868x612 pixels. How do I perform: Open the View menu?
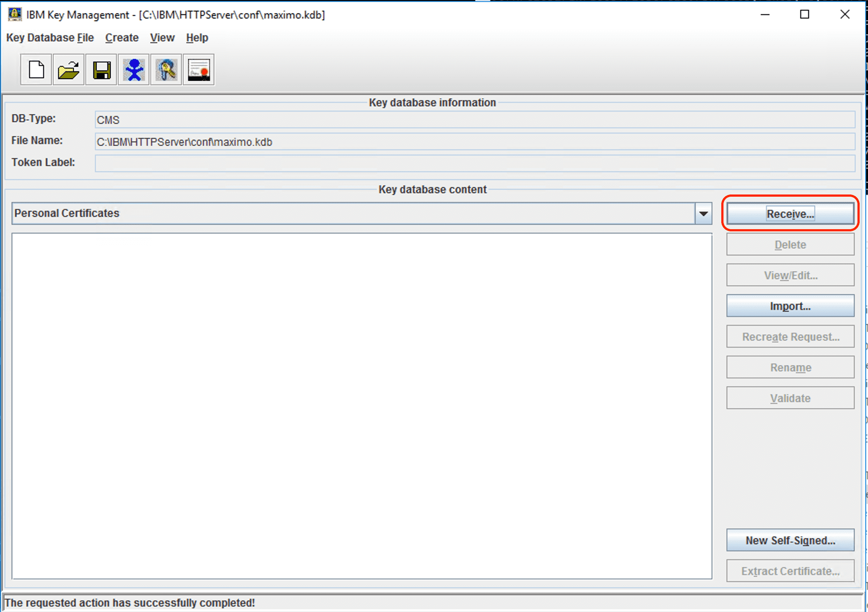pos(162,38)
